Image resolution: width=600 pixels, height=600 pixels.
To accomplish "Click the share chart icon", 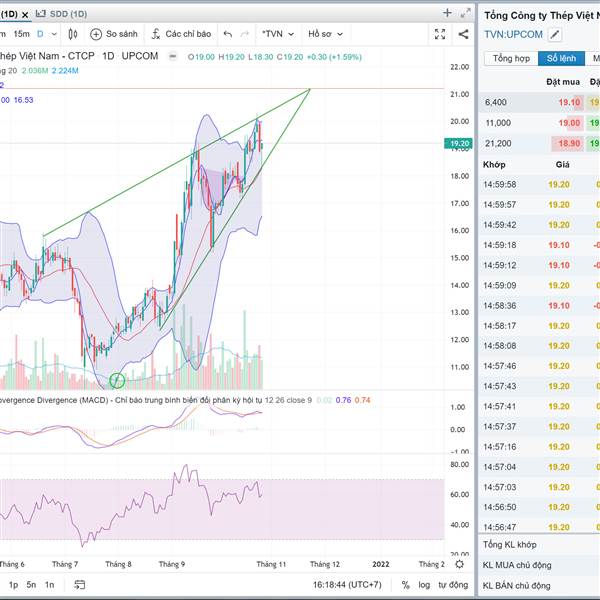I will point(462,34).
